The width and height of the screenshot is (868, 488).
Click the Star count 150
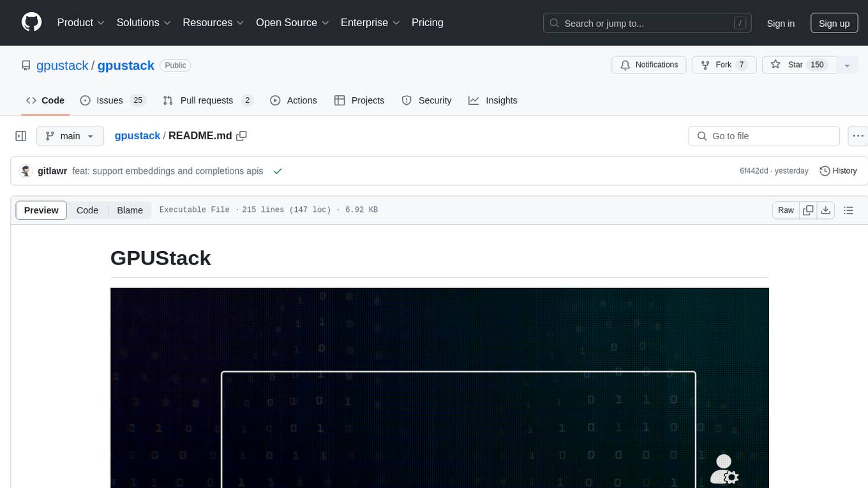point(817,65)
